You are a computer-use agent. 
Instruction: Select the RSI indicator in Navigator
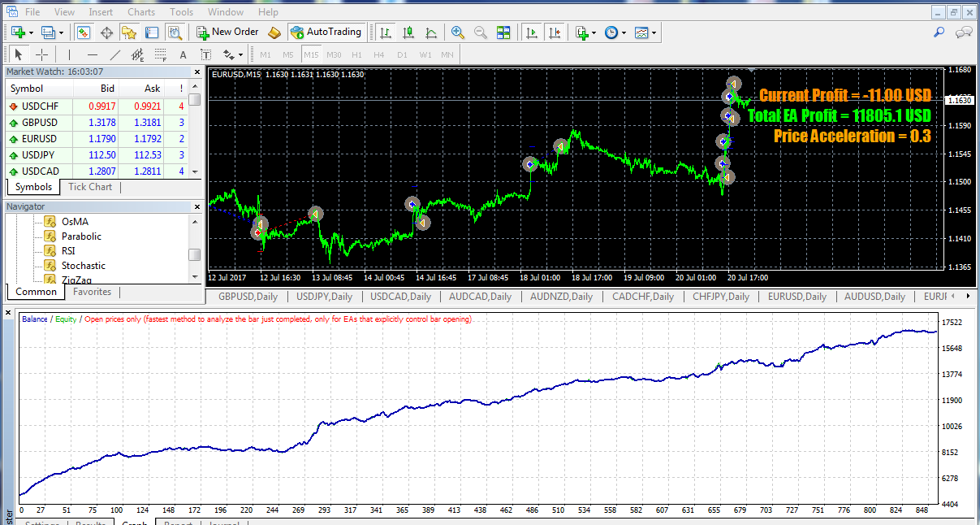coord(68,251)
